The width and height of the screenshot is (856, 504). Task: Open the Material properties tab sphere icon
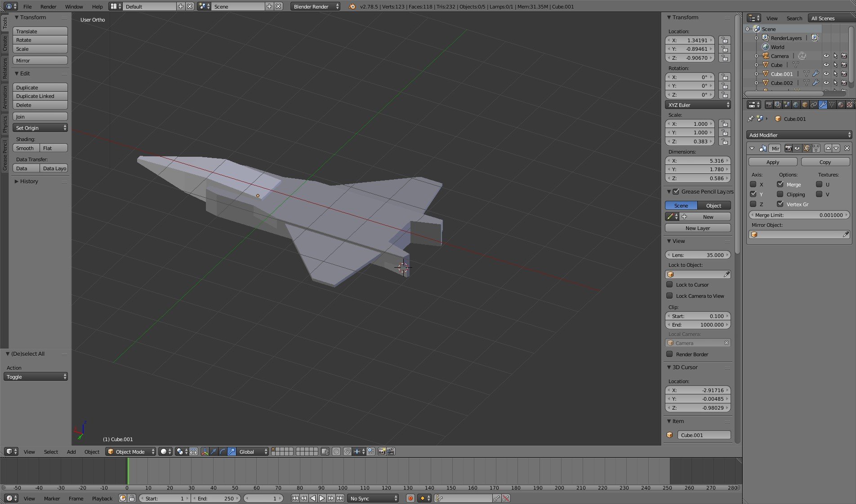(x=841, y=105)
